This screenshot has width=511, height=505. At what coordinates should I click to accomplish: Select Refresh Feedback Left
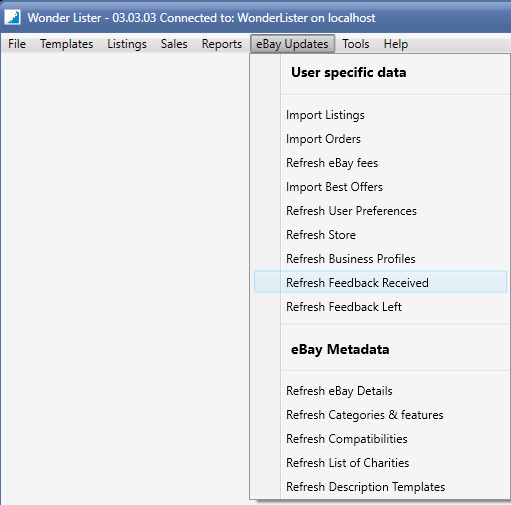pyautogui.click(x=380, y=307)
